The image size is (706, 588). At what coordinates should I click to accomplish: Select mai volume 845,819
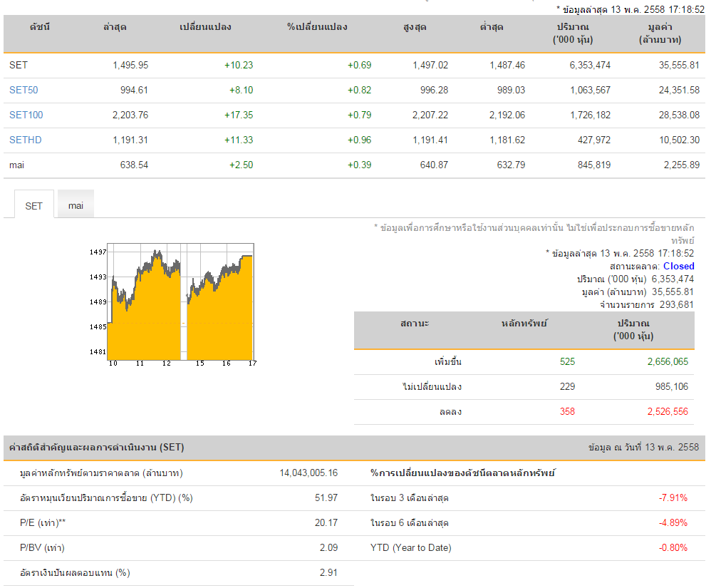(594, 165)
